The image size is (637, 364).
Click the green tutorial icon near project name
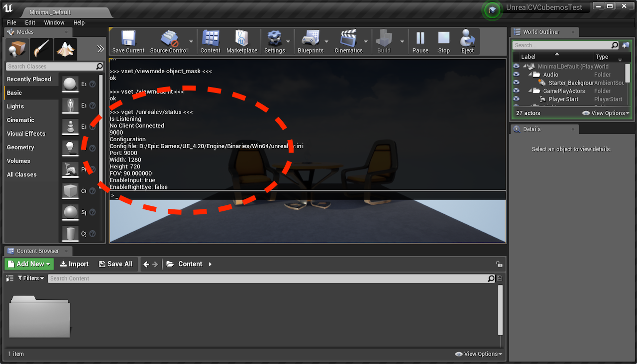(492, 10)
